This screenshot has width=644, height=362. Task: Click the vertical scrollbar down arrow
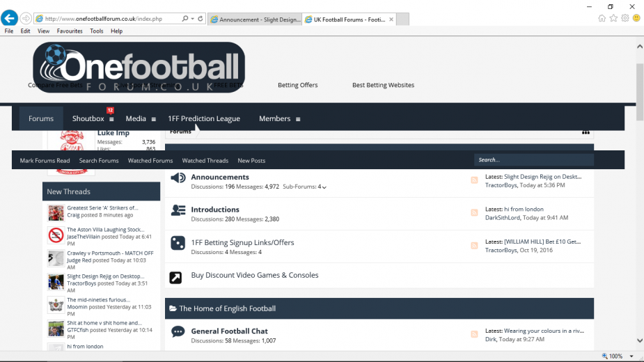[x=640, y=340]
